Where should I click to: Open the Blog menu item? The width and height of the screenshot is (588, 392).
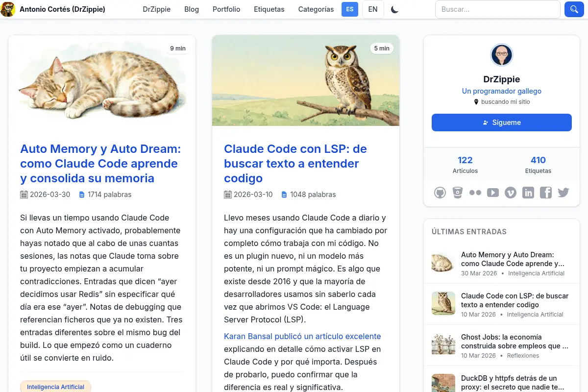coord(192,9)
